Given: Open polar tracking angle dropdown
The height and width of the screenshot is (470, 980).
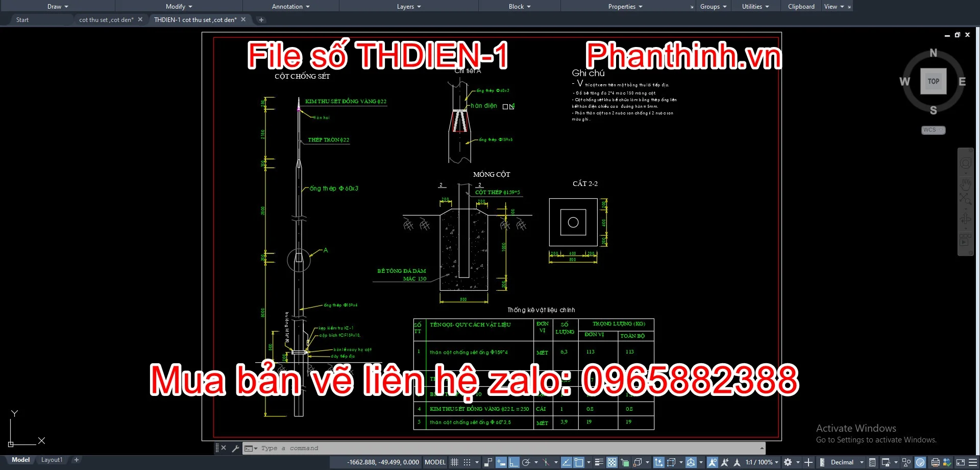Looking at the screenshot, I should (536, 462).
